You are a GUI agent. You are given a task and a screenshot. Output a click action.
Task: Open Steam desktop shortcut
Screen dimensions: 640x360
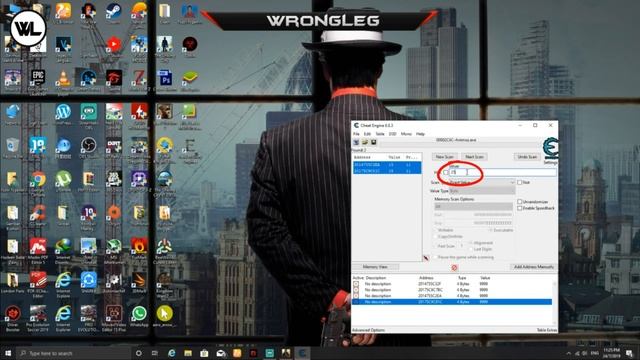click(x=113, y=11)
